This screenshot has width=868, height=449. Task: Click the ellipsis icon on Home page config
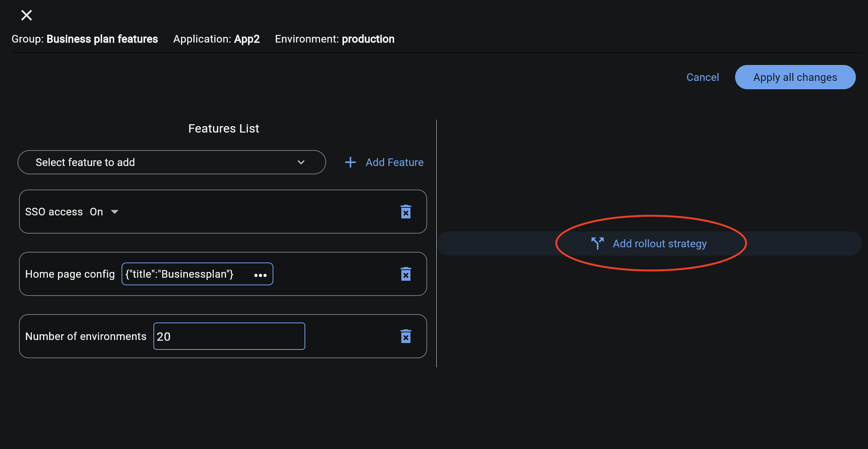(260, 274)
